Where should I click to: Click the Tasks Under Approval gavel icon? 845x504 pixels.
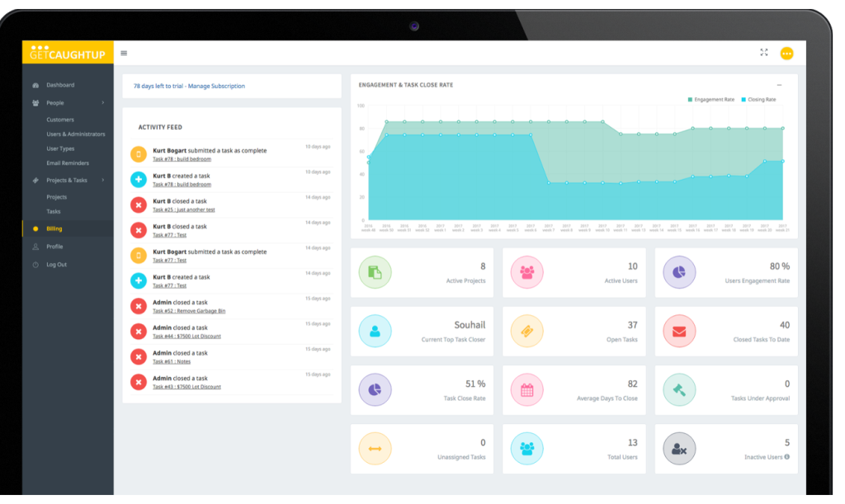point(679,390)
